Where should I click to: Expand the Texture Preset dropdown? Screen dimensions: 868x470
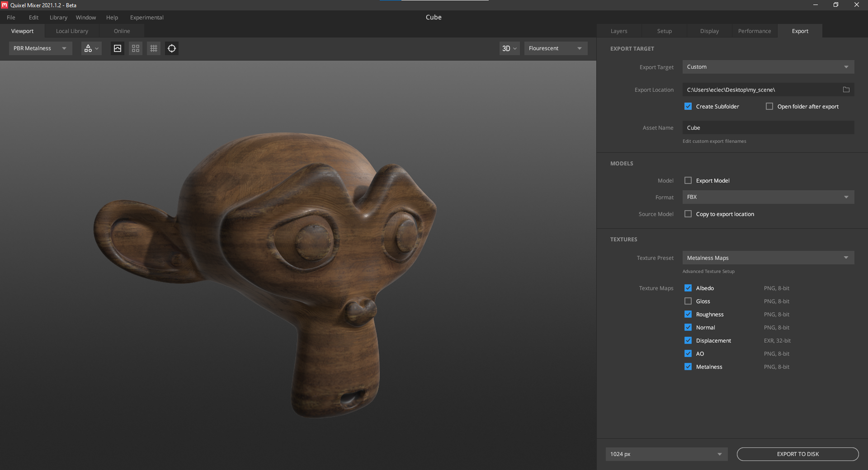768,258
